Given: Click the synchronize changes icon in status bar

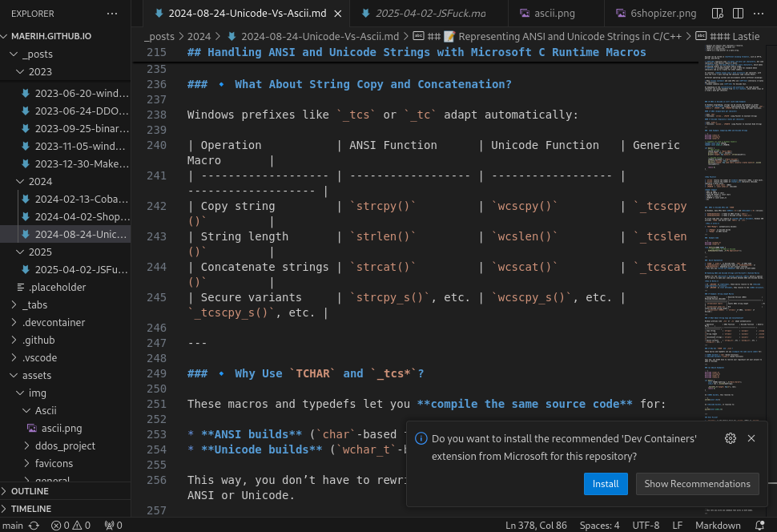Looking at the screenshot, I should 34,526.
